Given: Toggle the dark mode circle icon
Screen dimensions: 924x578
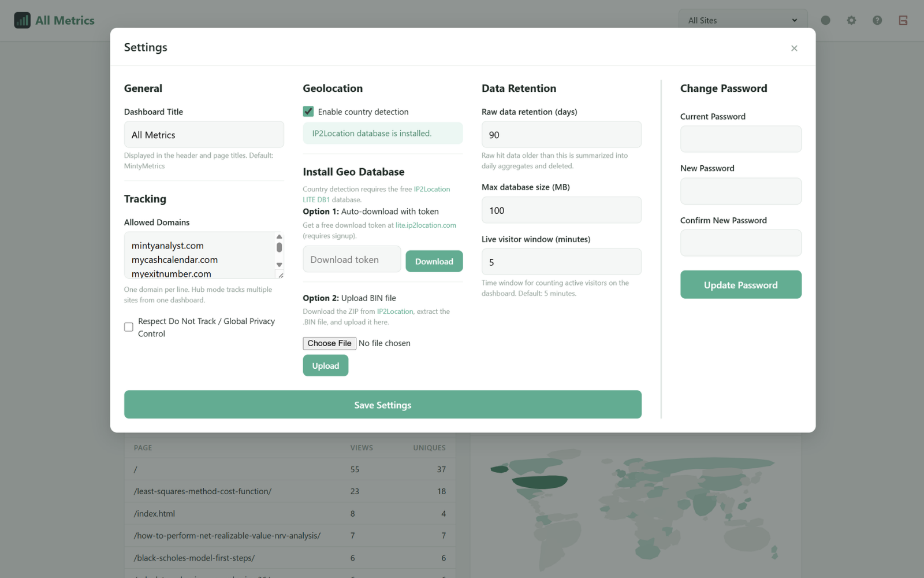Looking at the screenshot, I should click(825, 20).
